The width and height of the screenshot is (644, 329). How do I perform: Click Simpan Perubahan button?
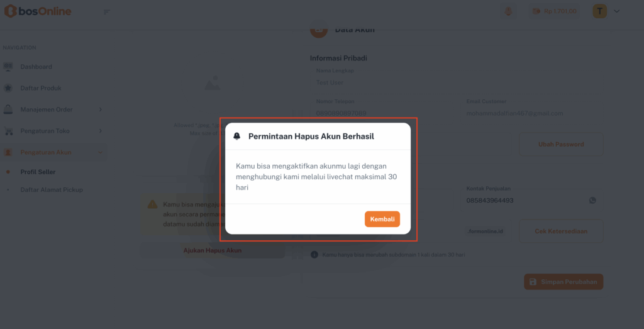[563, 282]
